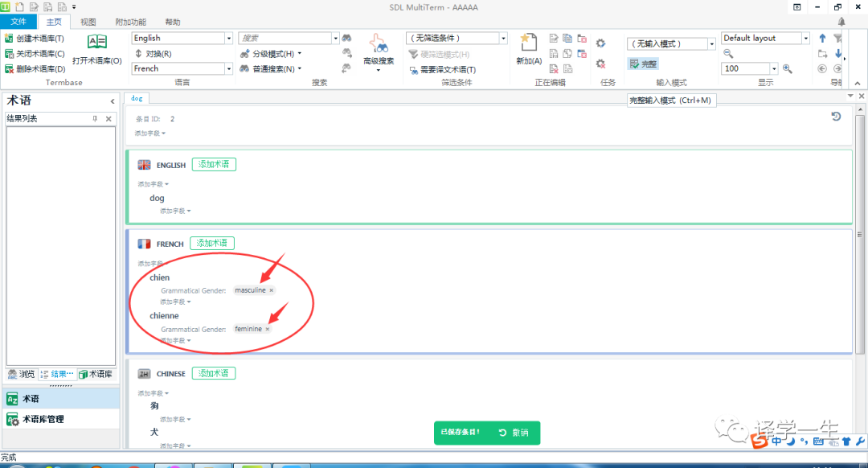Expand 分级模式(H) search mode dropdown
This screenshot has height=468, width=868.
pyautogui.click(x=300, y=54)
